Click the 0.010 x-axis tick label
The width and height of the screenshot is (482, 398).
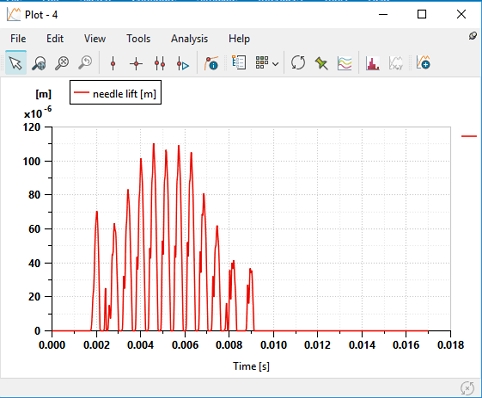click(x=273, y=345)
